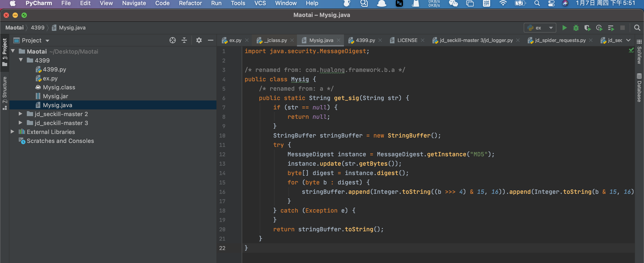This screenshot has width=644, height=263.
Task: Select Mysig.jar in project tree
Action: (x=55, y=96)
